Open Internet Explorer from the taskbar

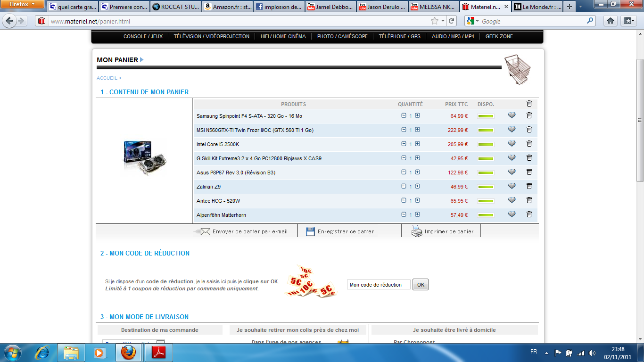click(42, 352)
